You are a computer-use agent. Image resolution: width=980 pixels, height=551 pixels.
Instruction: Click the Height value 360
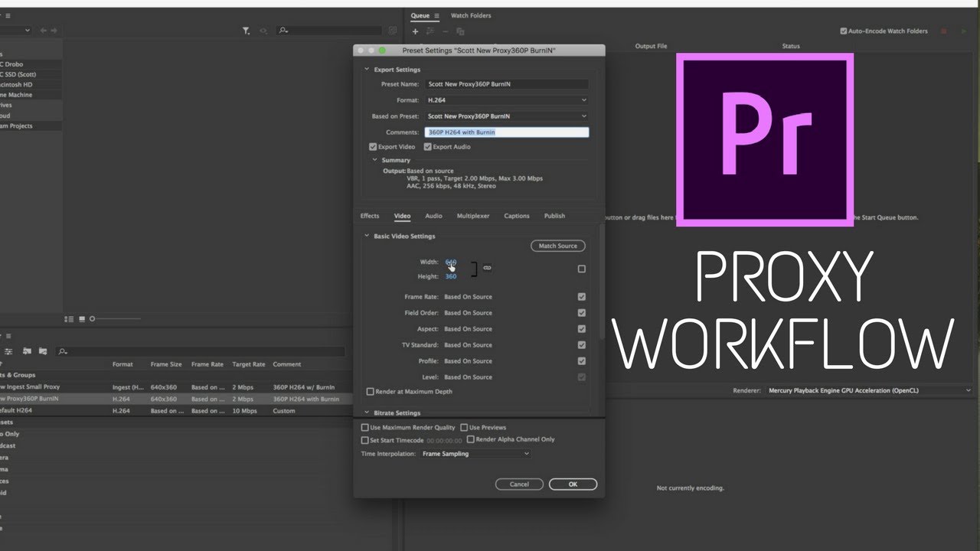click(x=451, y=276)
